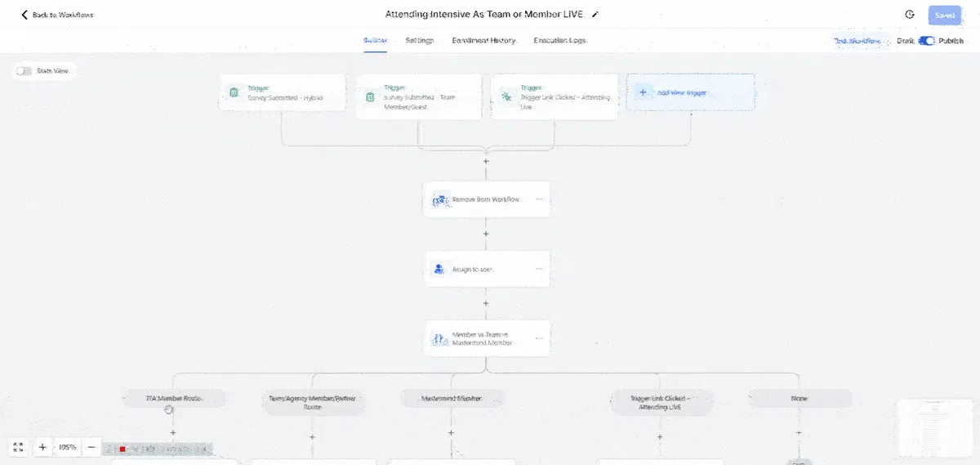
Task: Click the link-clicked trigger icon
Action: (506, 97)
